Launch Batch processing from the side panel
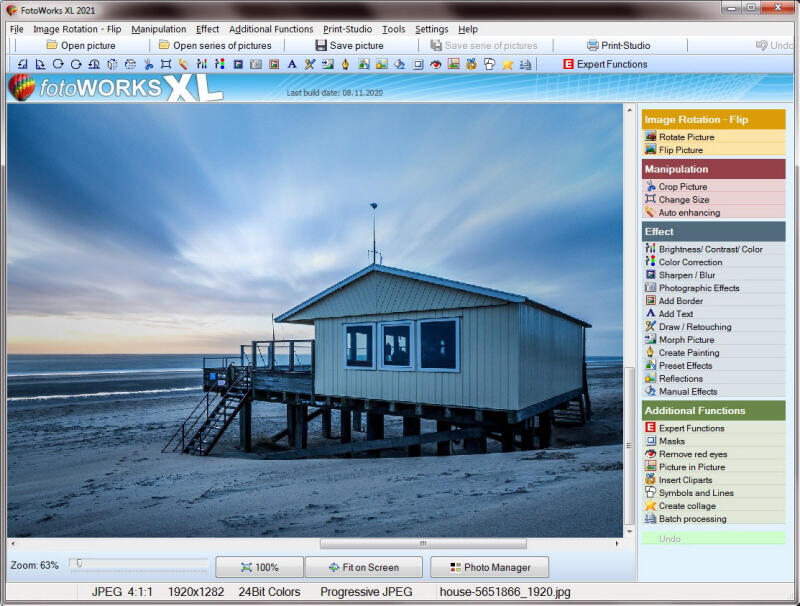800x606 pixels. [692, 519]
